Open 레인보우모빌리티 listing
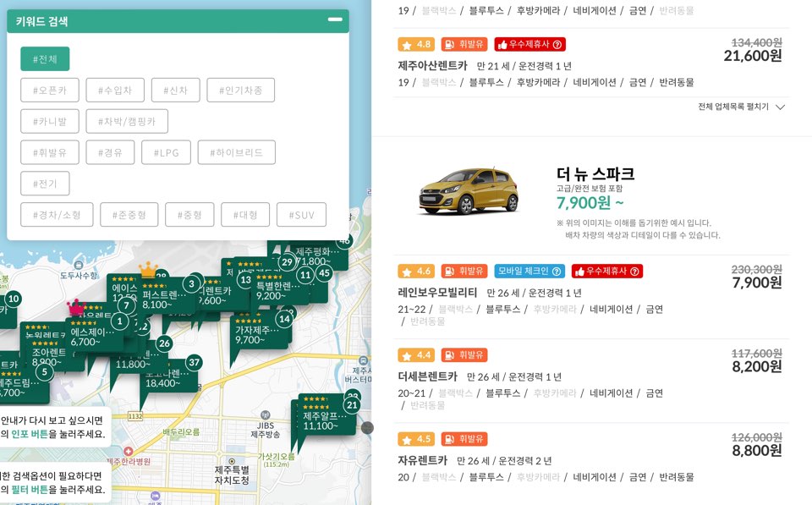The height and width of the screenshot is (505, 812). (x=437, y=293)
